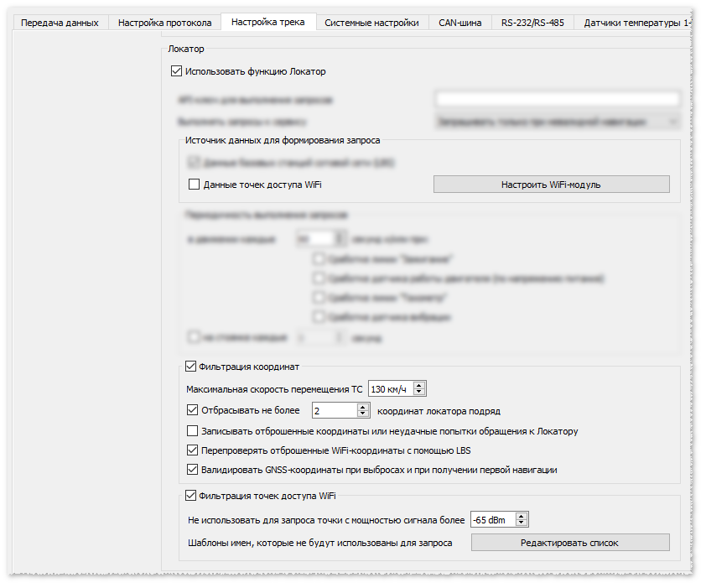Click the Редактировать список button

569,543
